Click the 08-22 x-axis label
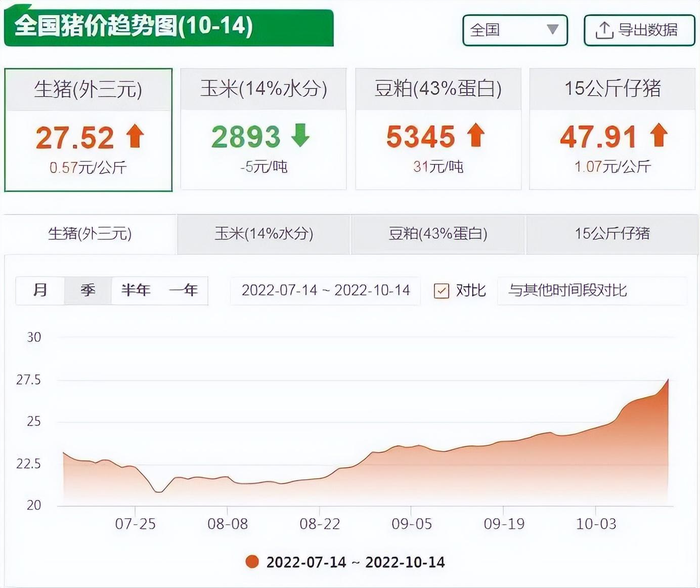This screenshot has height=588, width=700. [x=320, y=524]
